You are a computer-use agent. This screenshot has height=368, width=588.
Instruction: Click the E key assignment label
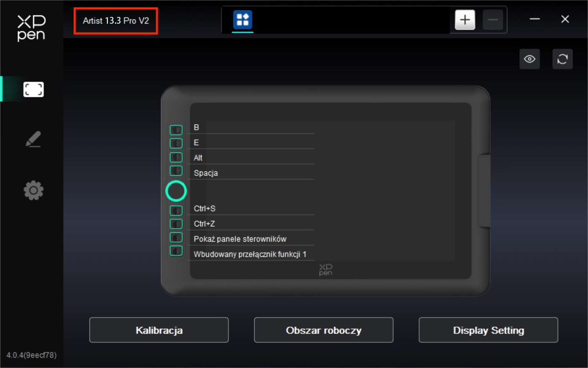pyautogui.click(x=196, y=143)
